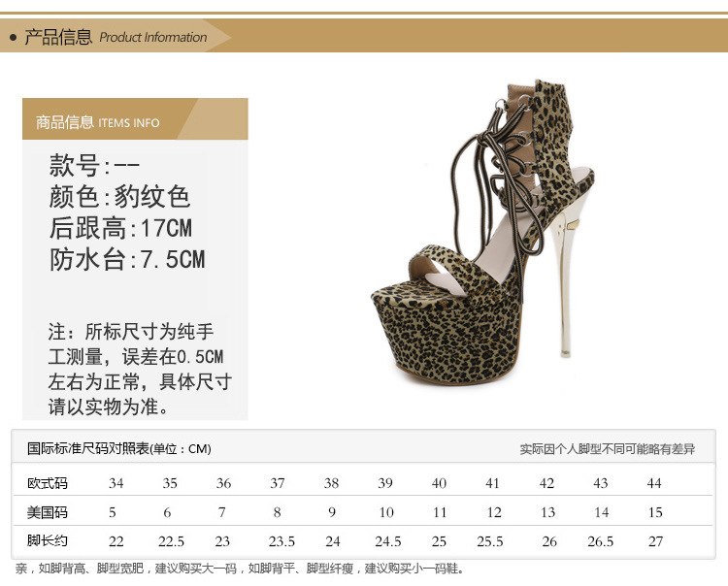Click European size 39 cell
728x586 pixels.
click(385, 483)
